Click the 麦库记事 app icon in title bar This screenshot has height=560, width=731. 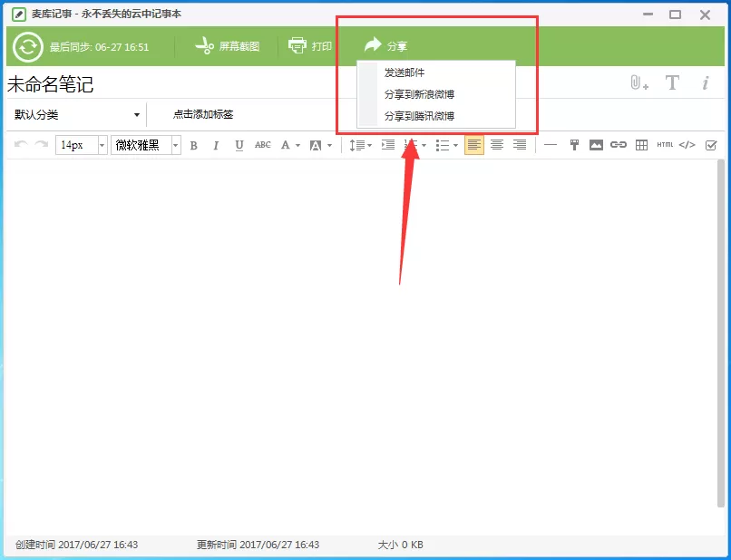[x=19, y=14]
